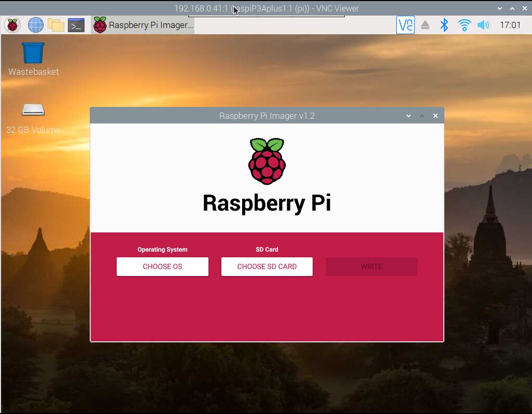Close the VNC Viewer window
This screenshot has width=532, height=414.
coord(525,8)
